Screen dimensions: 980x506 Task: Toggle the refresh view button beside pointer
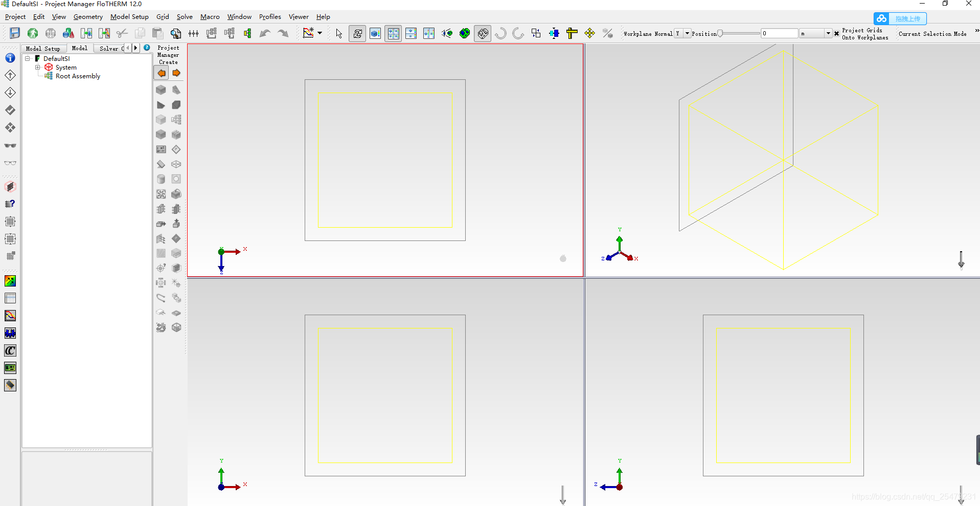coord(357,34)
